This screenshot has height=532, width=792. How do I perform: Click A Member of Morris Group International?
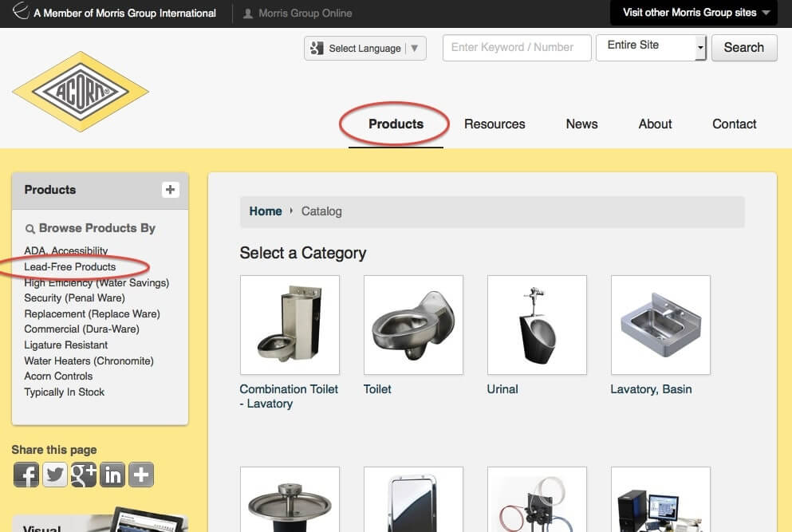tap(124, 13)
